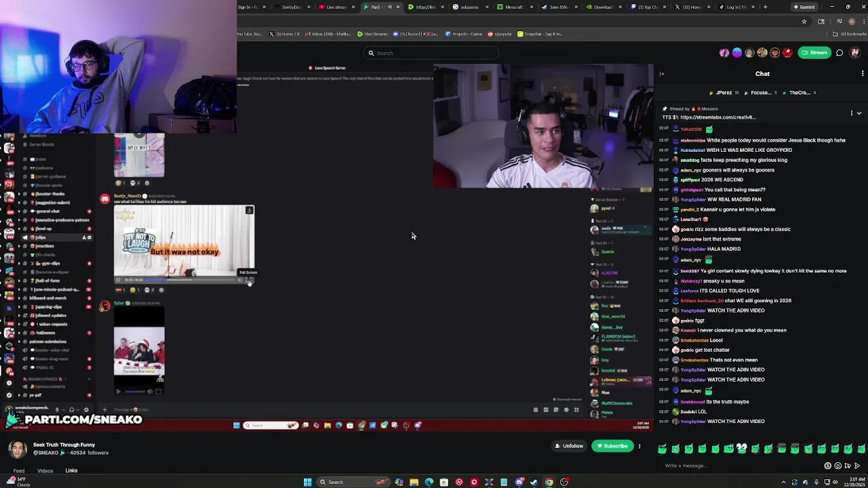Viewport: 868px width, 488px height.
Task: Open the r/popular bookmark
Action: 500,34
